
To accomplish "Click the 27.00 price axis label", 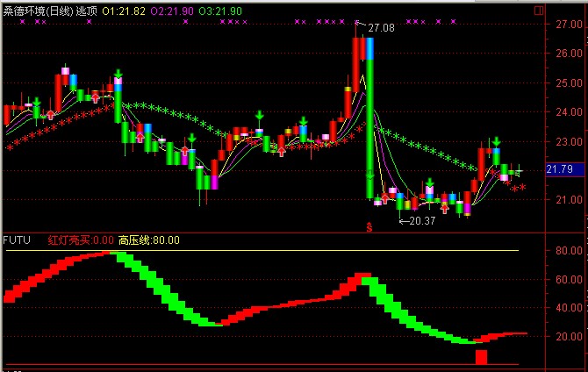I will (558, 25).
